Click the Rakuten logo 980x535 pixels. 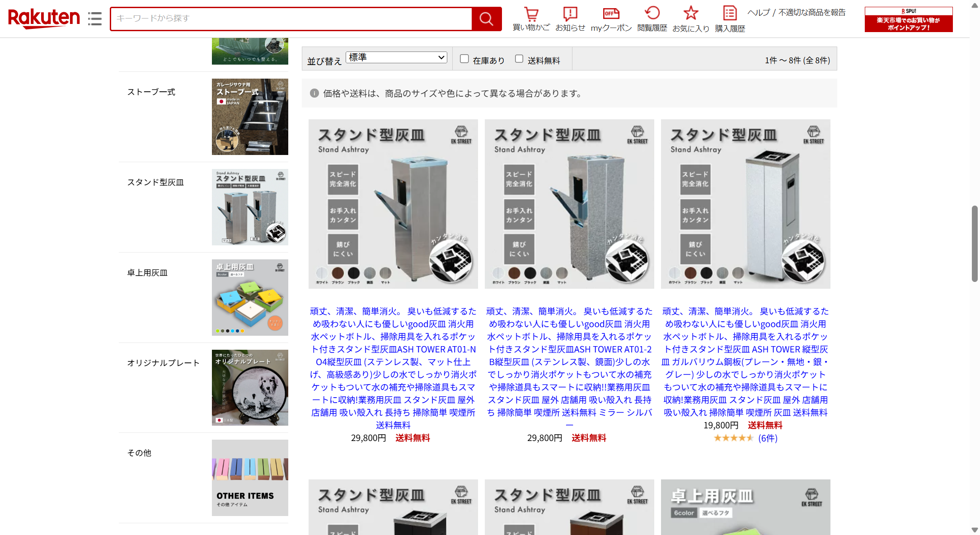(44, 19)
